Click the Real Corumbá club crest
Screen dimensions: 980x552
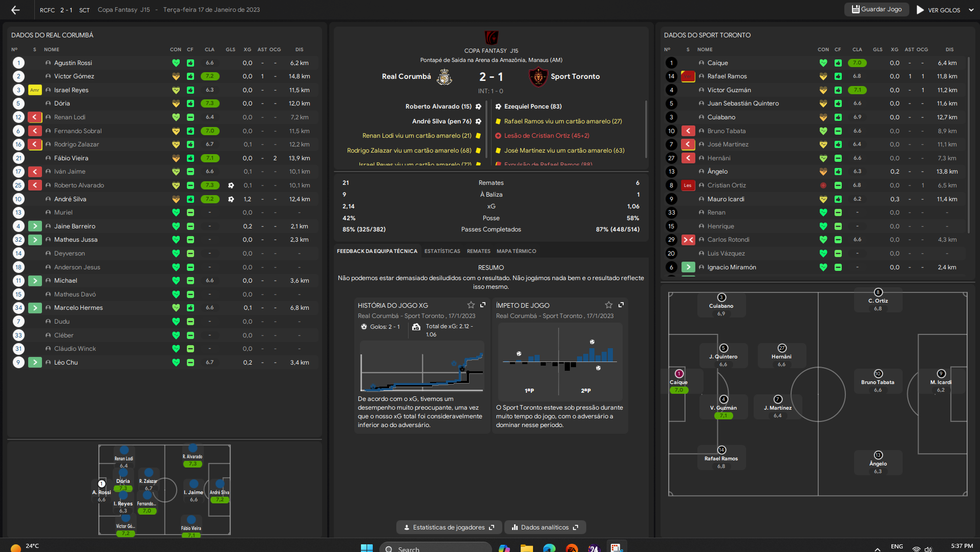[x=444, y=77]
